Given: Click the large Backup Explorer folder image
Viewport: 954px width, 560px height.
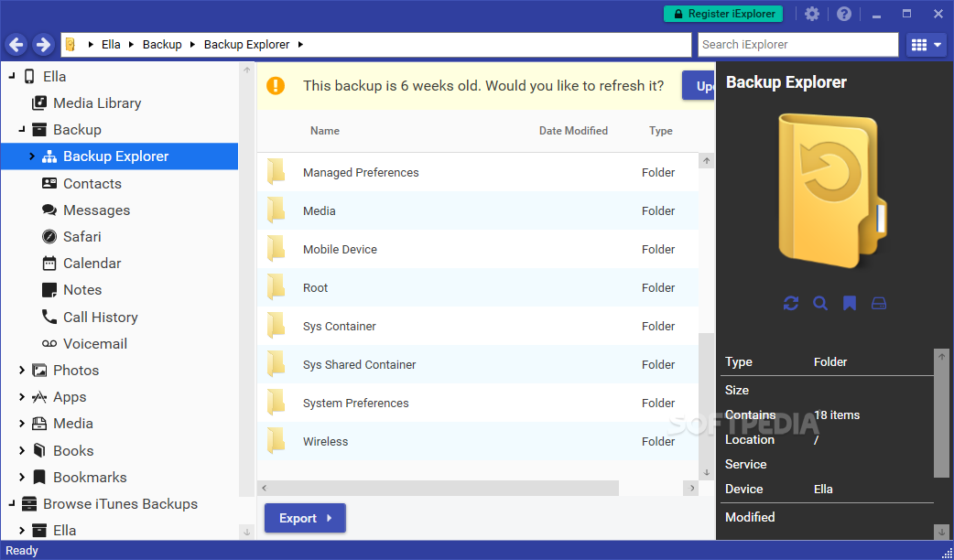Looking at the screenshot, I should pyautogui.click(x=833, y=191).
